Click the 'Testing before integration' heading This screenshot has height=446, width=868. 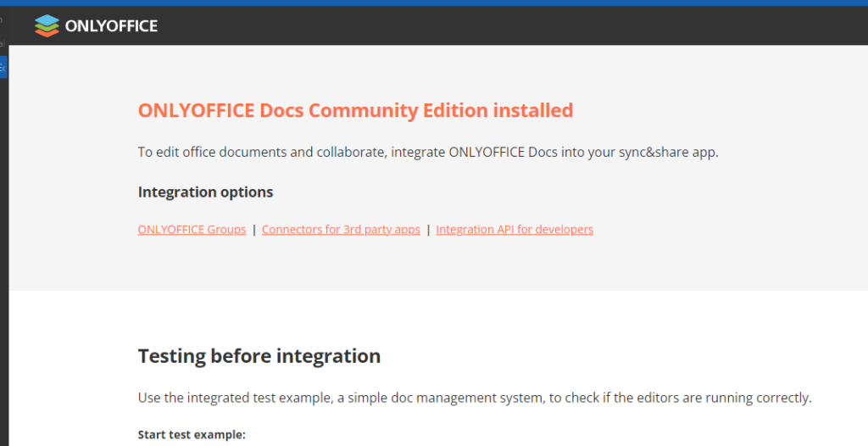[x=259, y=355]
